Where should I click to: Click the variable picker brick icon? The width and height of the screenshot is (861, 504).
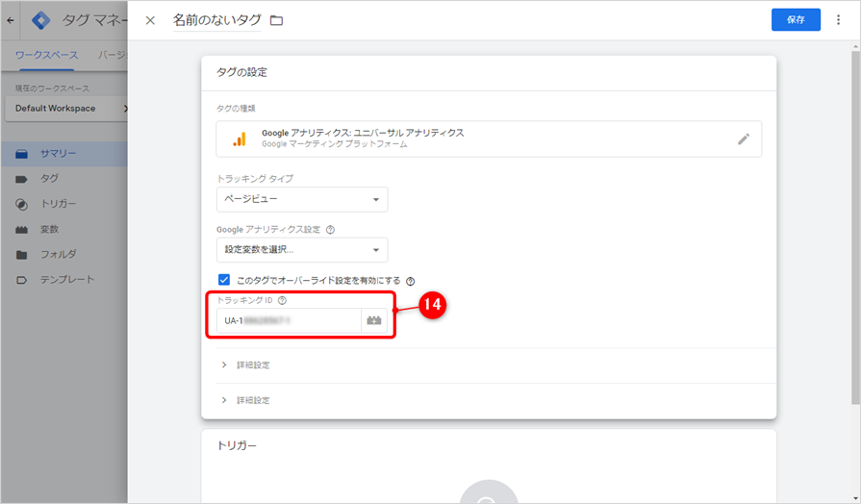click(x=374, y=320)
